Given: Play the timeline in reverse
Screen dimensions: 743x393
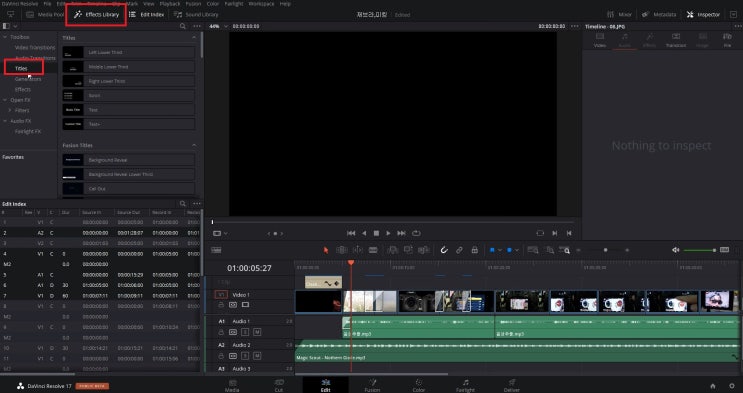Looking at the screenshot, I should [364, 233].
